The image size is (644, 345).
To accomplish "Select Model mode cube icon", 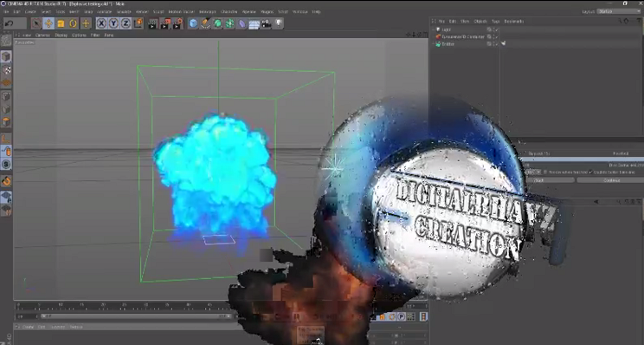I will [x=6, y=56].
